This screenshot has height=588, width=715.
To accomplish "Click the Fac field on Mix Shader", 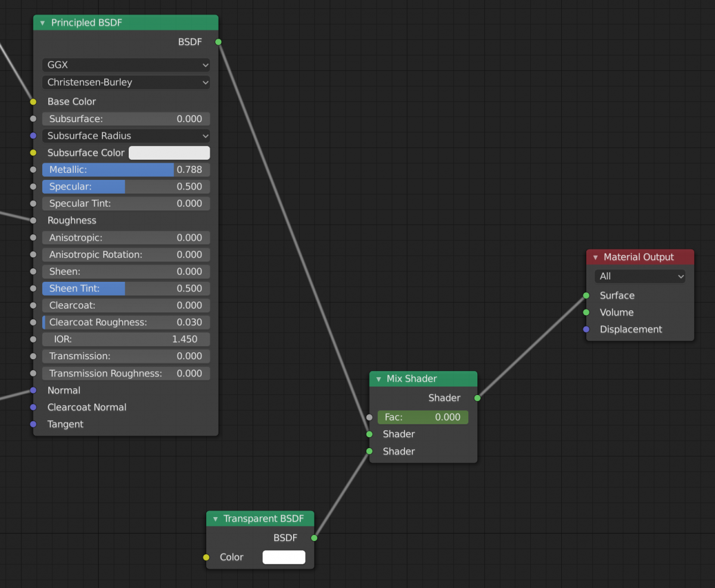I will pos(422,417).
